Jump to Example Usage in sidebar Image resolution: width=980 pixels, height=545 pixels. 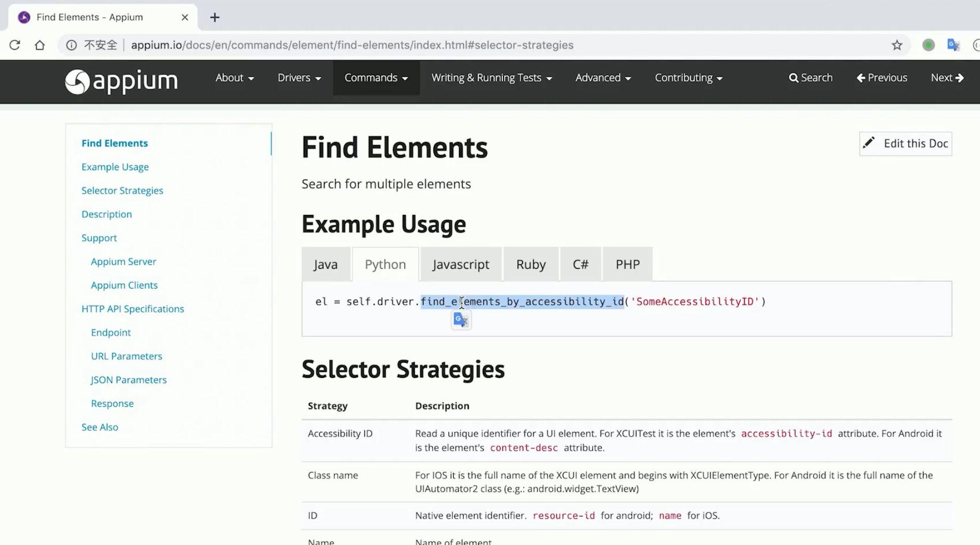(115, 167)
